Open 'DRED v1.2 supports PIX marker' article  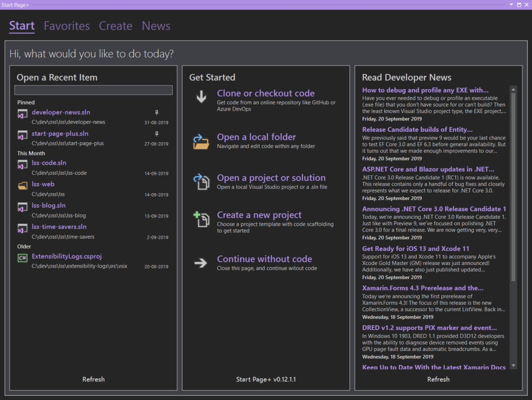[x=429, y=328]
